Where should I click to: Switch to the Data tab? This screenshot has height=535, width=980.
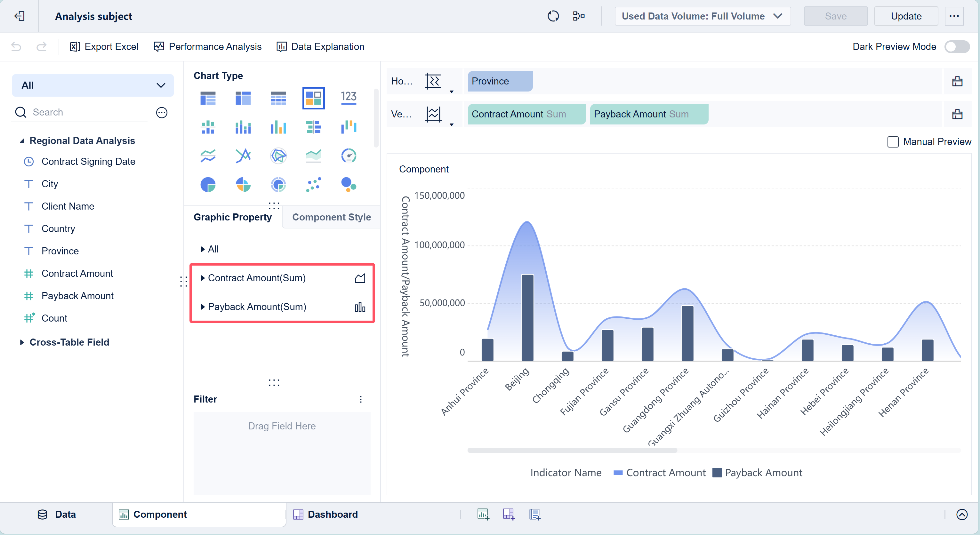[57, 514]
